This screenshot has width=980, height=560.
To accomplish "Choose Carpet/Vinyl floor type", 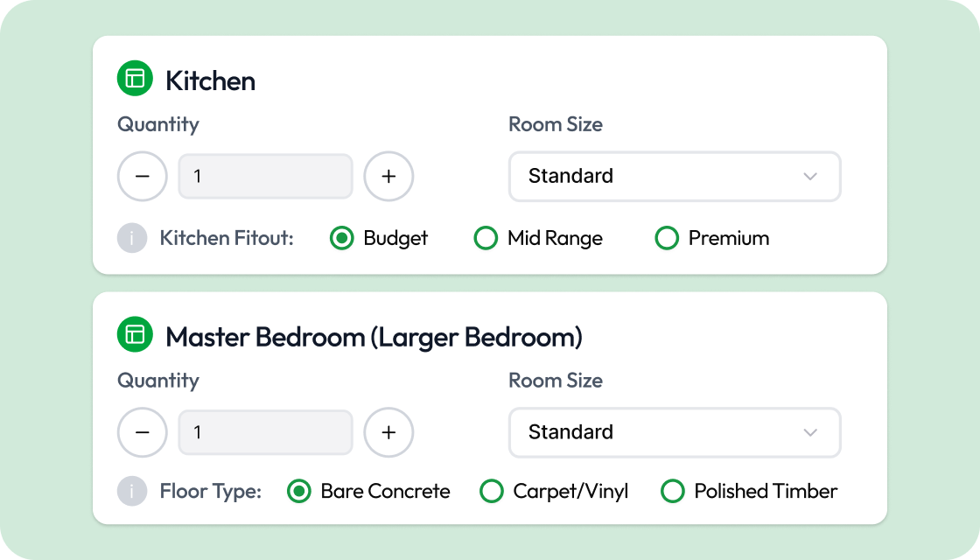I will click(x=492, y=492).
